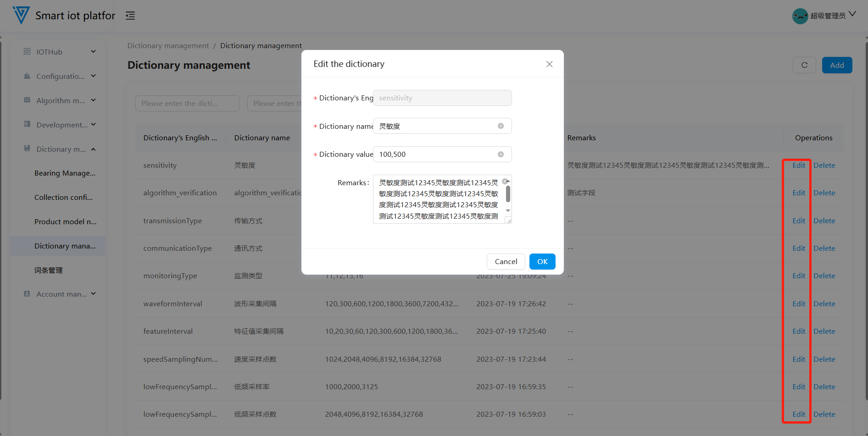Edit the algorithm_verification row
This screenshot has width=868, height=436.
pyautogui.click(x=799, y=193)
